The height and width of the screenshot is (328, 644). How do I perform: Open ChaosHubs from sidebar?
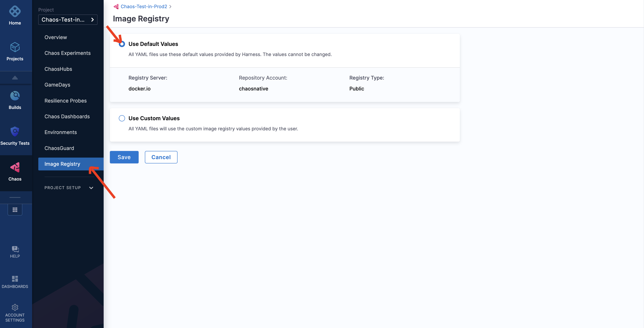[x=58, y=69]
